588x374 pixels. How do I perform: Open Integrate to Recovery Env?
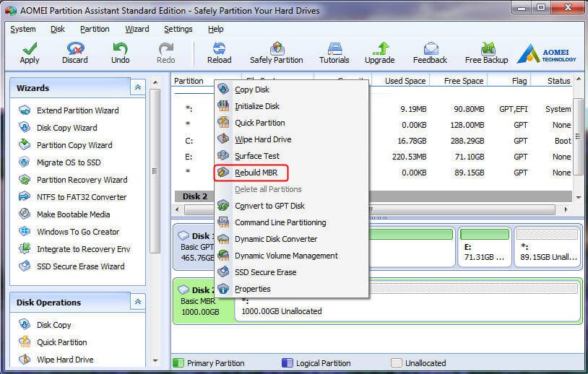(x=83, y=249)
